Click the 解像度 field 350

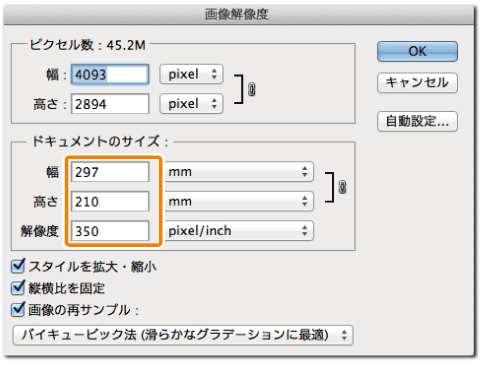click(x=110, y=231)
